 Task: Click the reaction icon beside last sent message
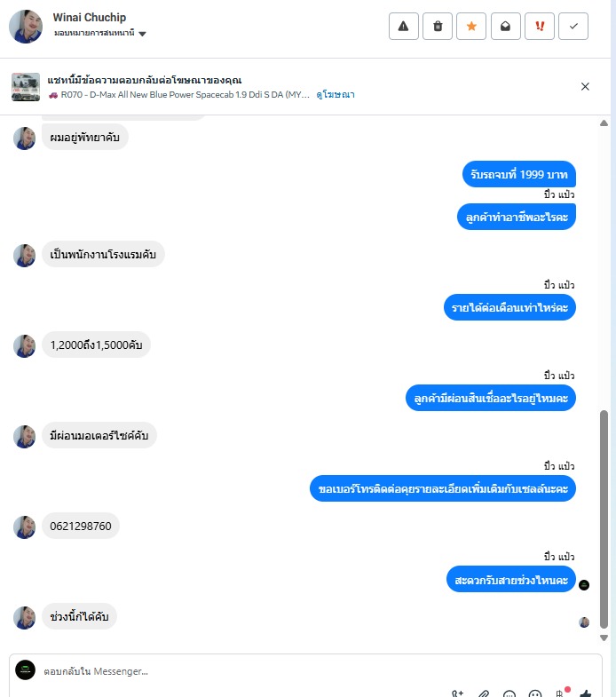click(x=584, y=584)
